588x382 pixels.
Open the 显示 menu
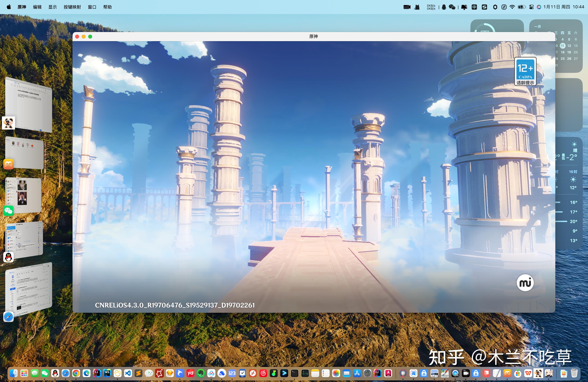[x=52, y=7]
